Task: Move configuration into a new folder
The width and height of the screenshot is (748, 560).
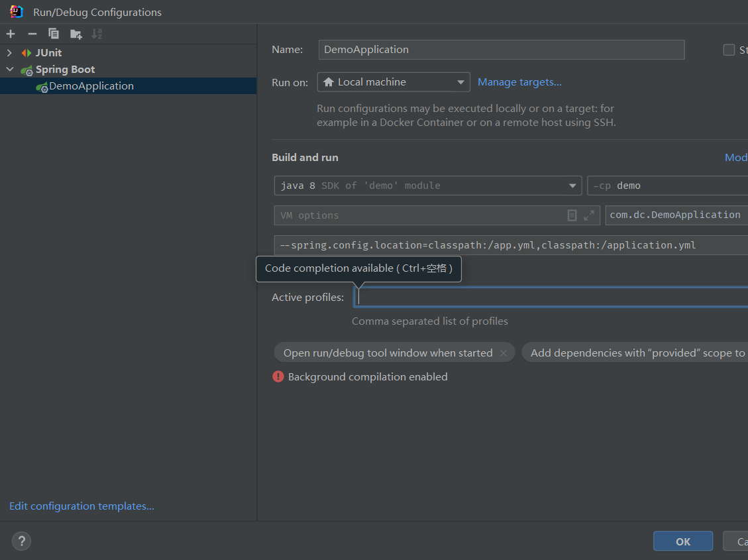Action: pyautogui.click(x=76, y=34)
